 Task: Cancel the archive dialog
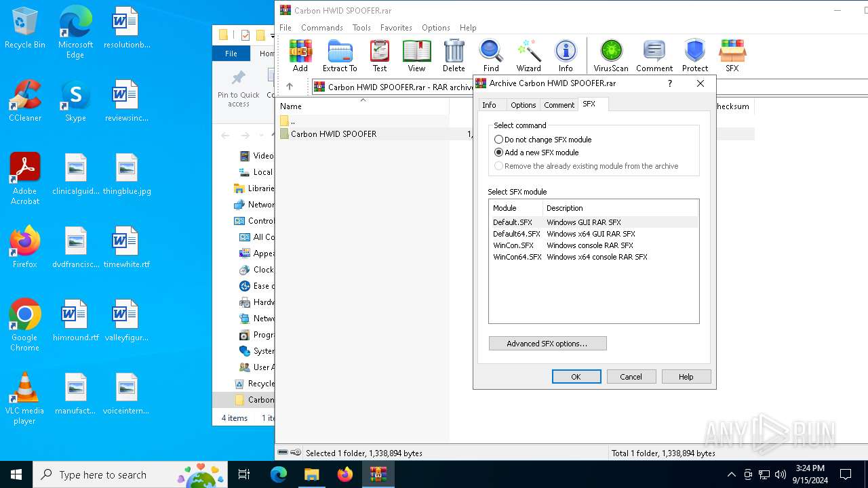(631, 377)
